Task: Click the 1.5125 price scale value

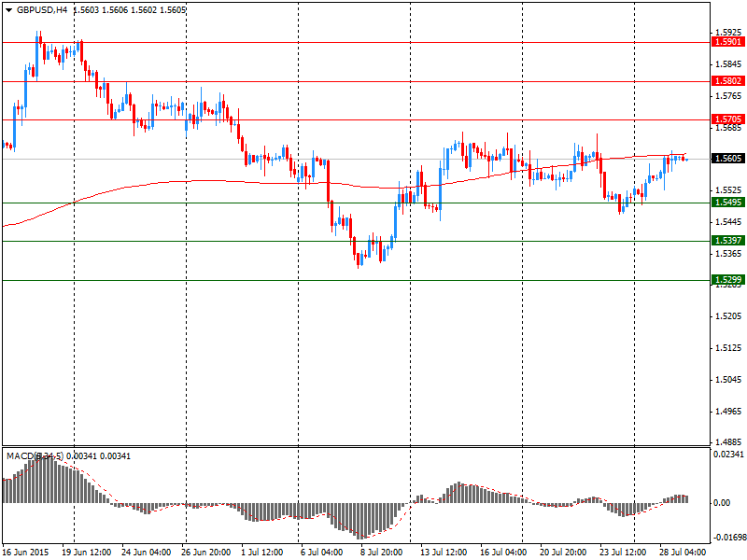Action: pos(729,348)
